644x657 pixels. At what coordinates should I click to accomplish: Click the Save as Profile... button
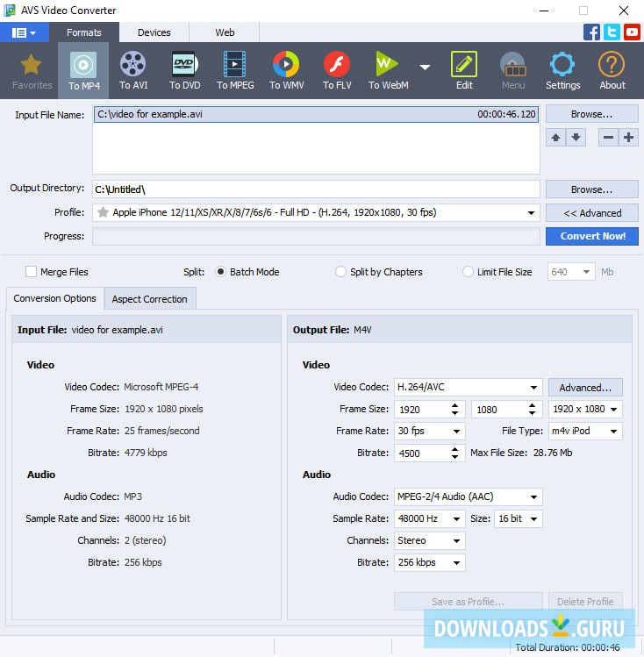point(468,602)
